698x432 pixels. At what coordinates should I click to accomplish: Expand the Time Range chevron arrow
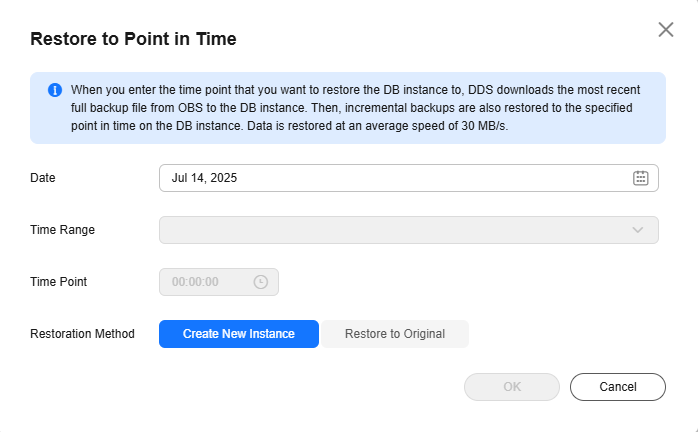pyautogui.click(x=639, y=230)
